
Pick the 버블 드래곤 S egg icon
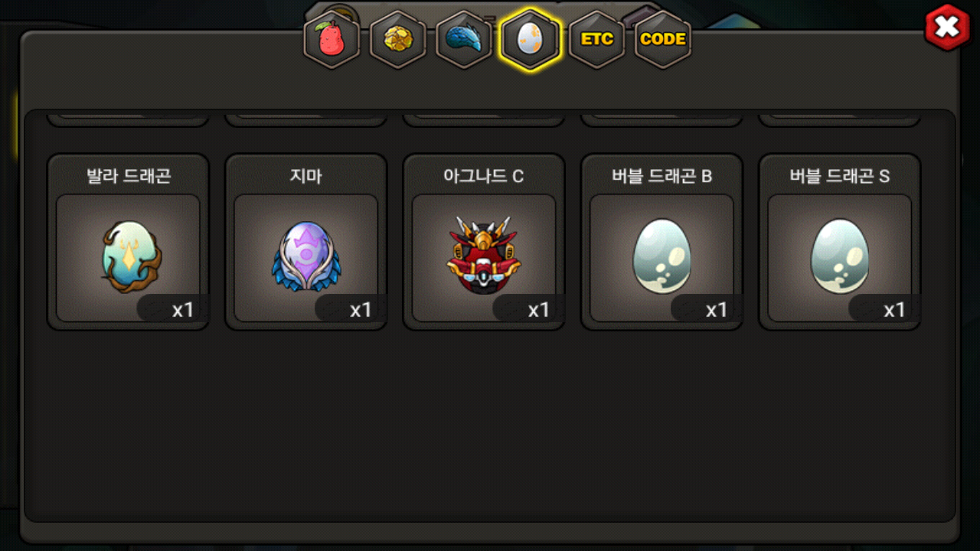tap(840, 257)
